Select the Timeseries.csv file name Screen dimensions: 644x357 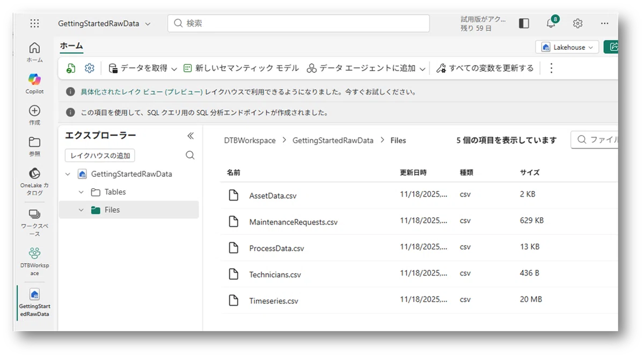274,301
